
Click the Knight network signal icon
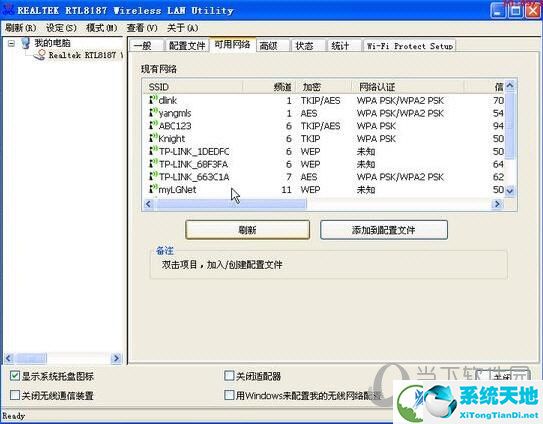pyautogui.click(x=153, y=138)
